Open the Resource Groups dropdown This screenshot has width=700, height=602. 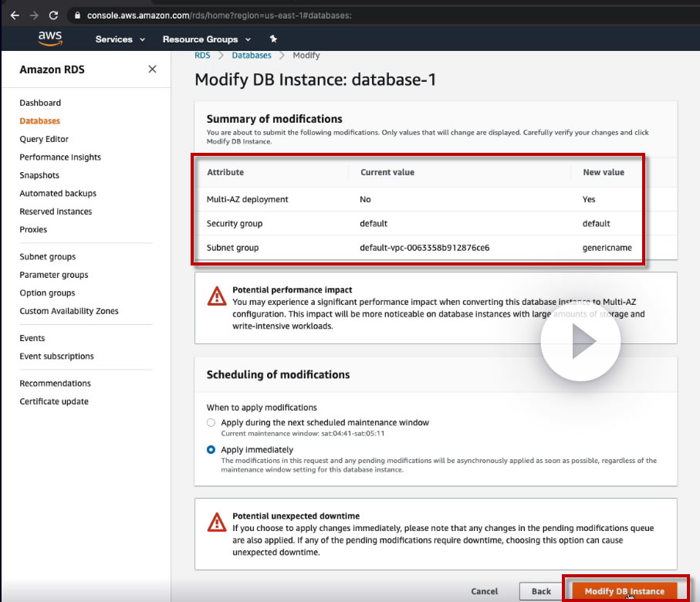coord(207,39)
